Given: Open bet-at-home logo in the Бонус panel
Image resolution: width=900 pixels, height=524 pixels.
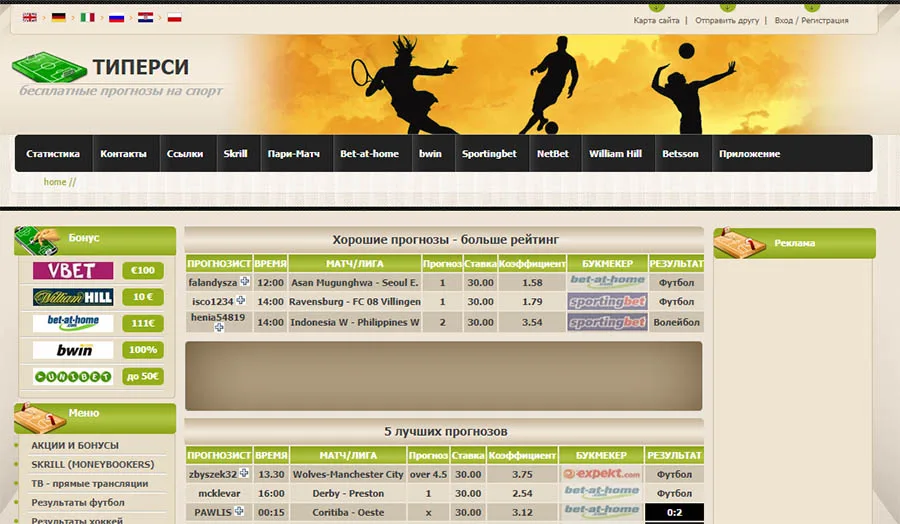Looking at the screenshot, I should click(73, 323).
